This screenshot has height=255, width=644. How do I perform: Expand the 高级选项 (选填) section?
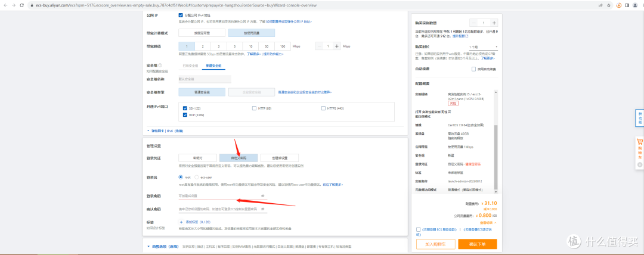(163, 247)
